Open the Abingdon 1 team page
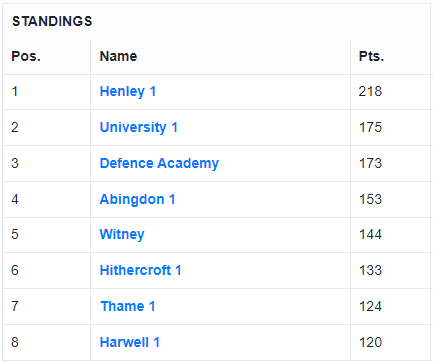The height and width of the screenshot is (363, 433). click(137, 200)
